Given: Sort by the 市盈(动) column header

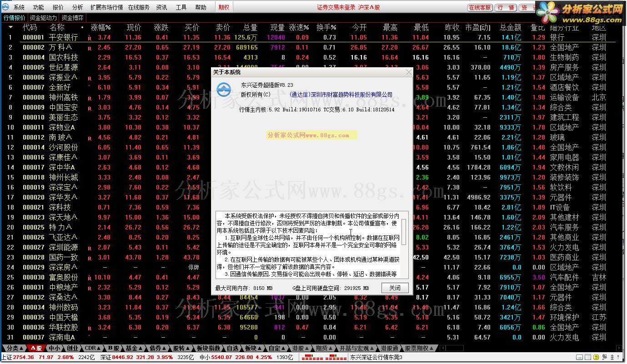Looking at the screenshot, I should pos(477,27).
